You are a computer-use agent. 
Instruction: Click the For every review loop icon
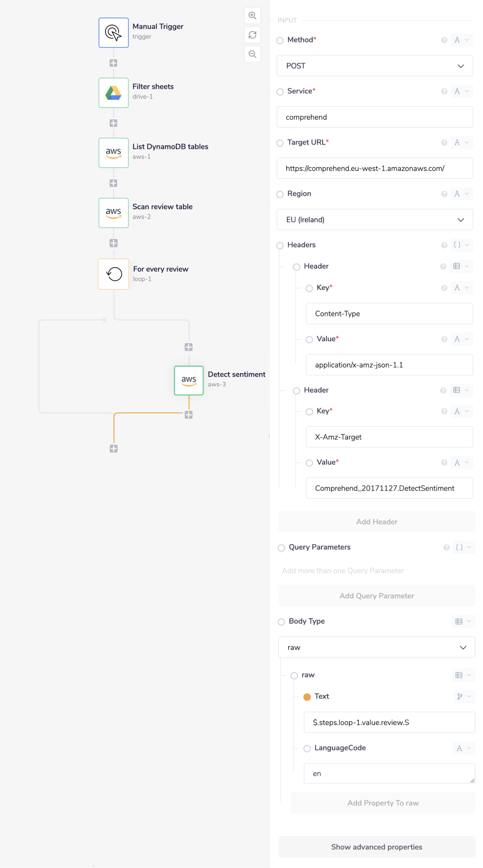click(113, 274)
